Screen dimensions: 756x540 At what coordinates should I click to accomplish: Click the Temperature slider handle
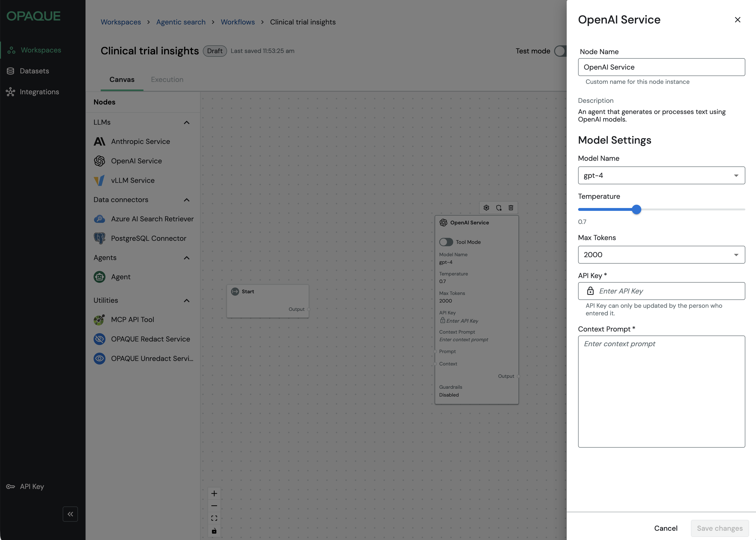(636, 209)
